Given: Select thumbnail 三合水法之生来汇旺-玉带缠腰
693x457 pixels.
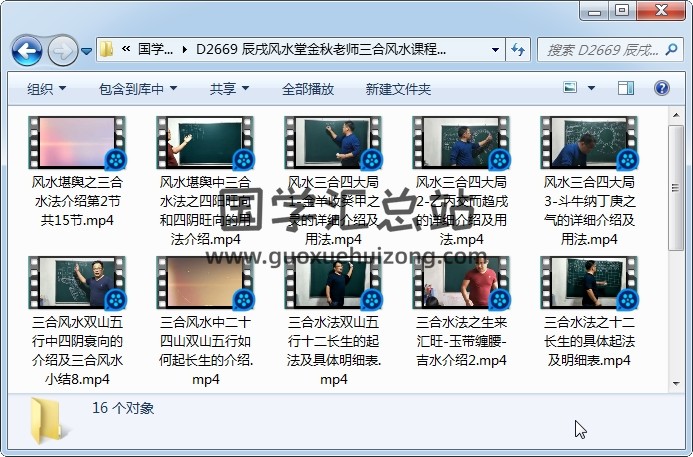Looking at the screenshot, I should coord(461,283).
